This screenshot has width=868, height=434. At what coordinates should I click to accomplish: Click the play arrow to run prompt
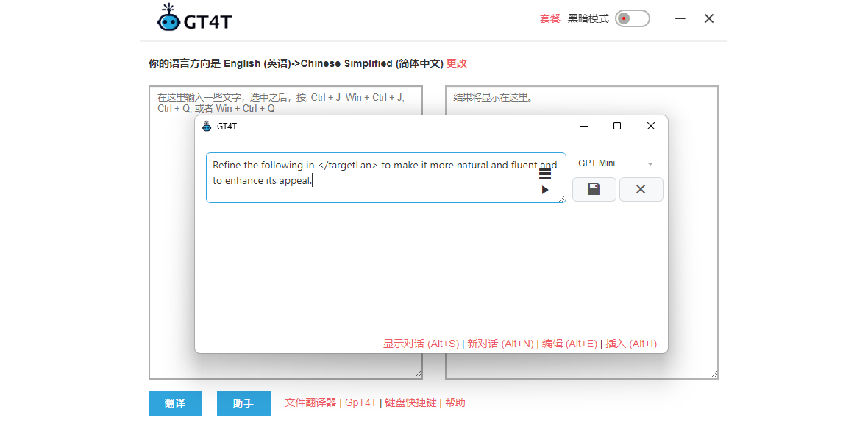tap(545, 190)
